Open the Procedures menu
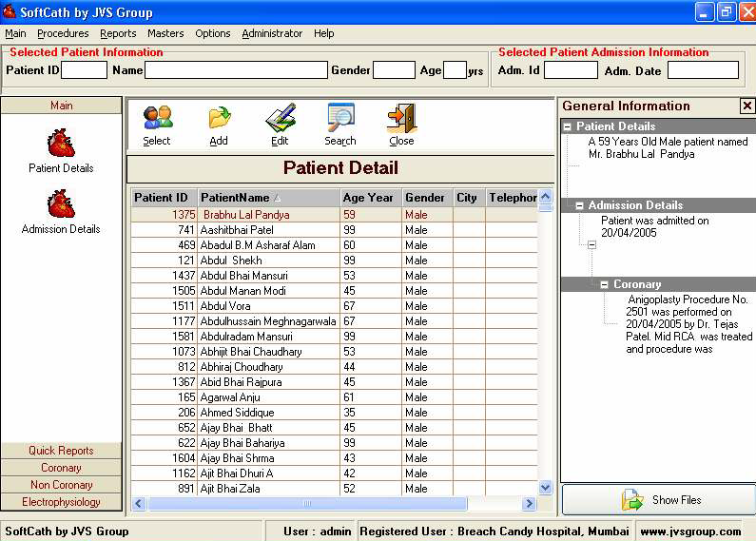This screenshot has width=756, height=541. point(63,33)
